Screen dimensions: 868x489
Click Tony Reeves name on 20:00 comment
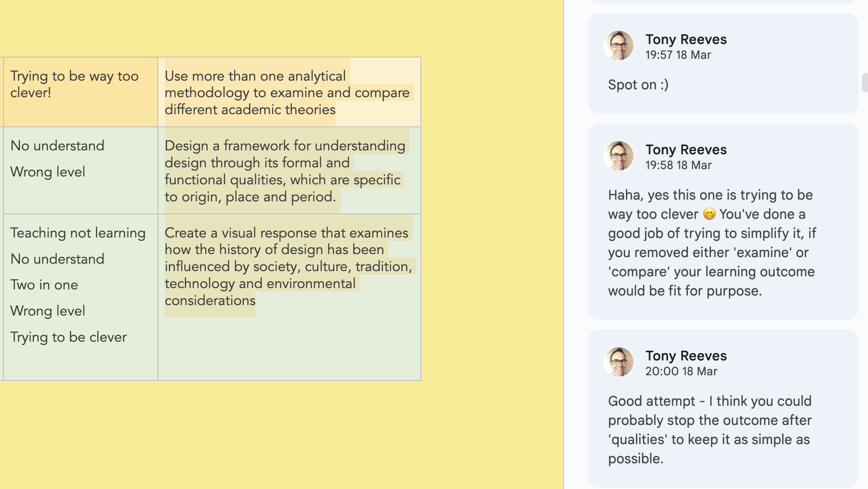click(x=686, y=356)
